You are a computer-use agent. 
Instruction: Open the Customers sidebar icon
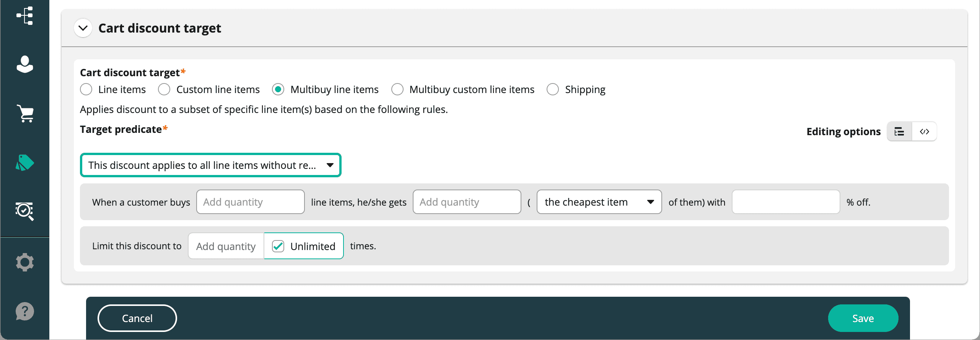coord(25,64)
